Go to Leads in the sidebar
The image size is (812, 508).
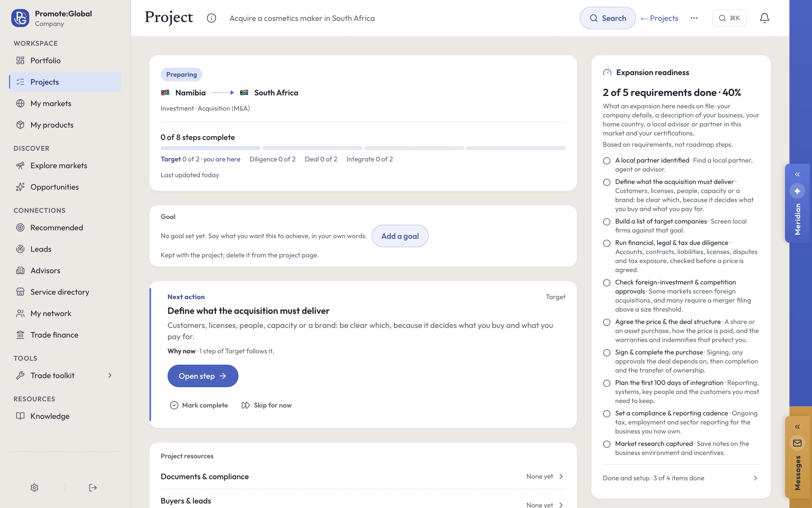(x=65, y=249)
